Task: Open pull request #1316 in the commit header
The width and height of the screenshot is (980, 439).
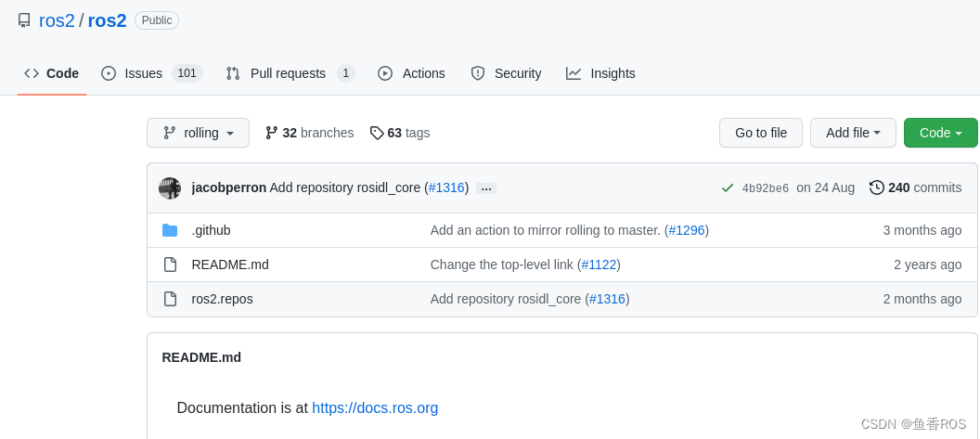Action: point(446,188)
